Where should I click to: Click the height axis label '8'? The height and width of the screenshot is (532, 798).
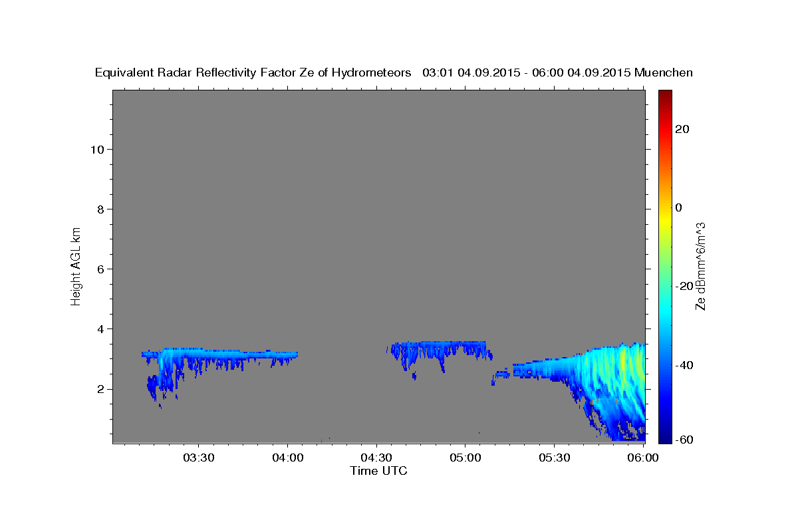point(99,209)
